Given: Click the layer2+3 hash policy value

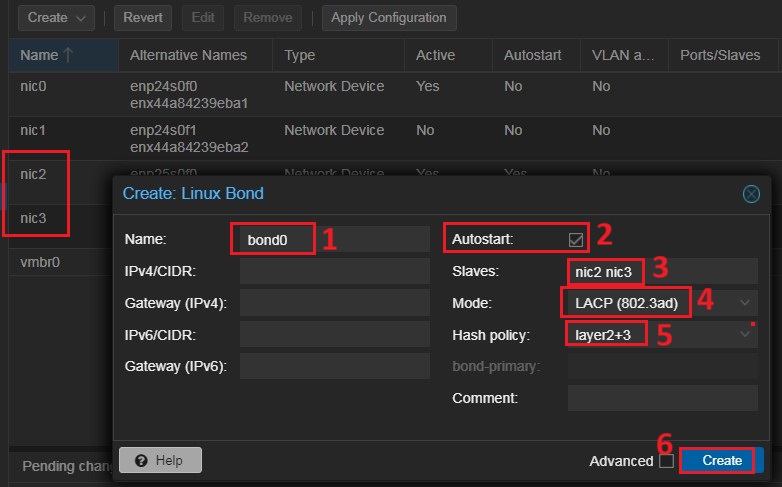Looking at the screenshot, I should click(x=603, y=335).
